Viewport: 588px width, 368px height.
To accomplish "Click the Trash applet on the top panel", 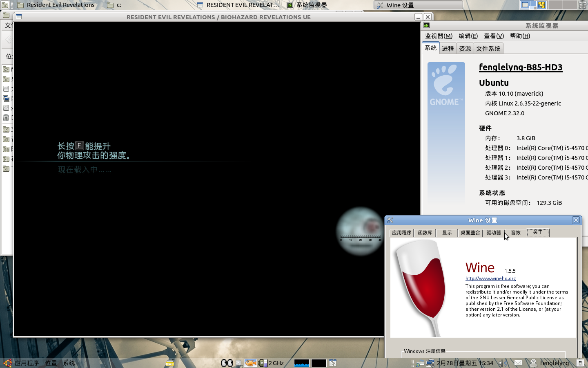I will [x=582, y=5].
